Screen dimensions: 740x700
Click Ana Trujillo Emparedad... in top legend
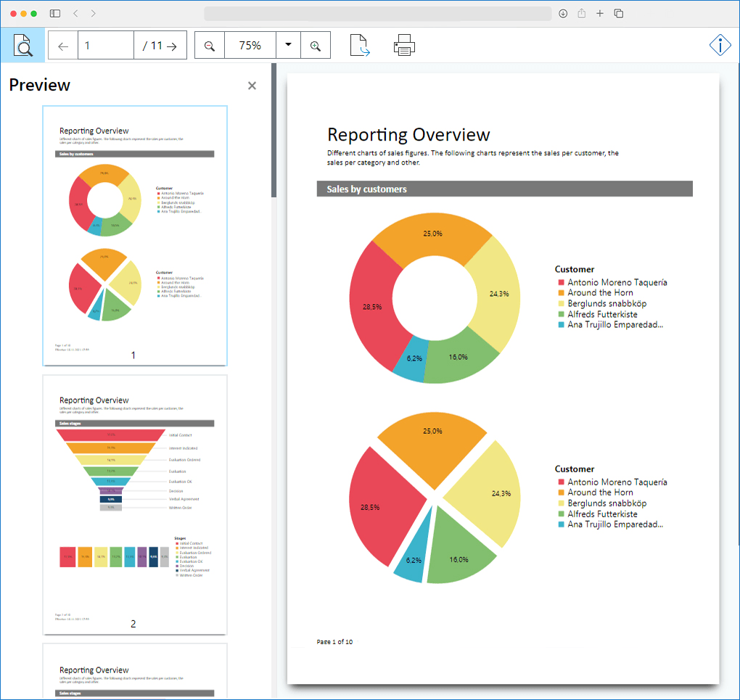615,325
